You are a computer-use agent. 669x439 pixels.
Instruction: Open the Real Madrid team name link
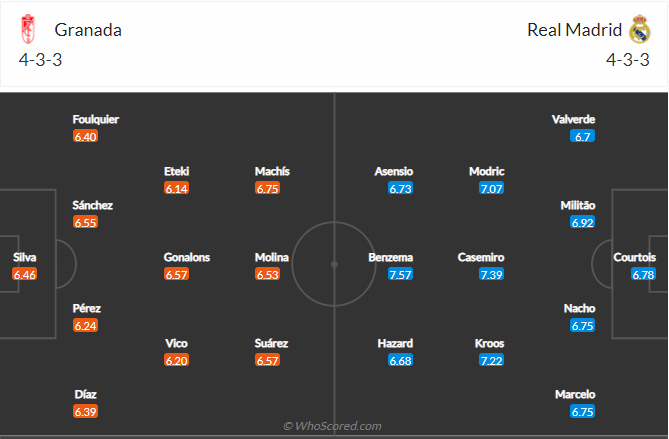(x=574, y=30)
